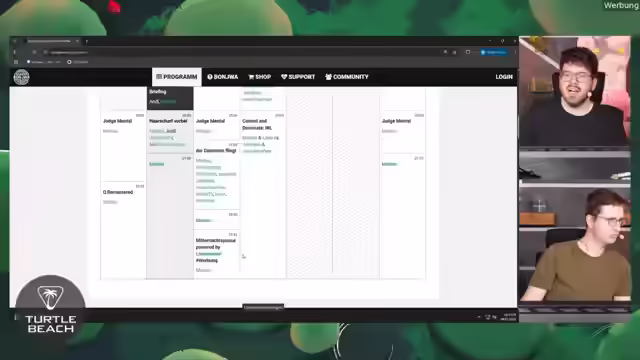Click the blue extension button in toolbar
The width and height of the screenshot is (640, 360).
coord(493,52)
